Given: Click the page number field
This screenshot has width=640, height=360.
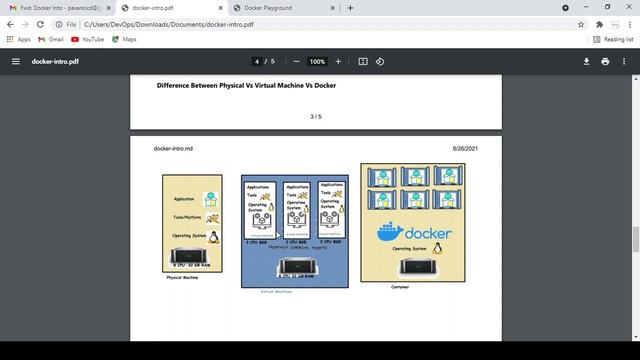Looking at the screenshot, I should (257, 62).
